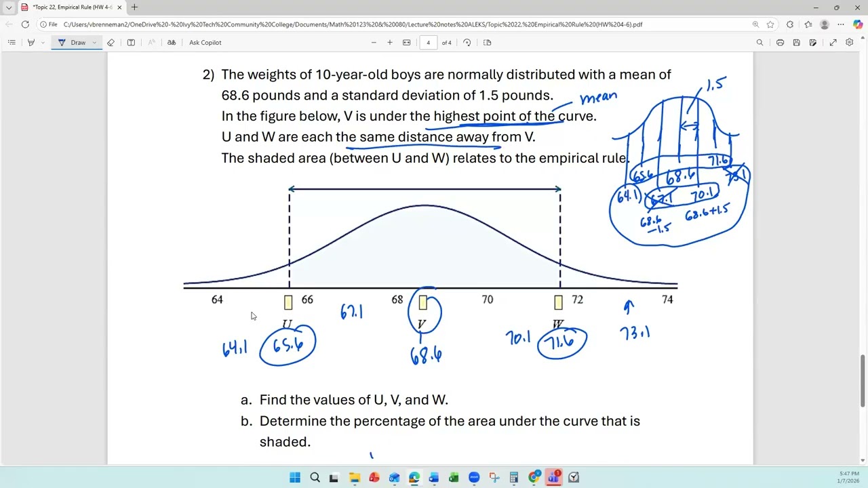Open Zoom from the taskbar
Viewport: 868px width, 488px height.
(x=474, y=478)
